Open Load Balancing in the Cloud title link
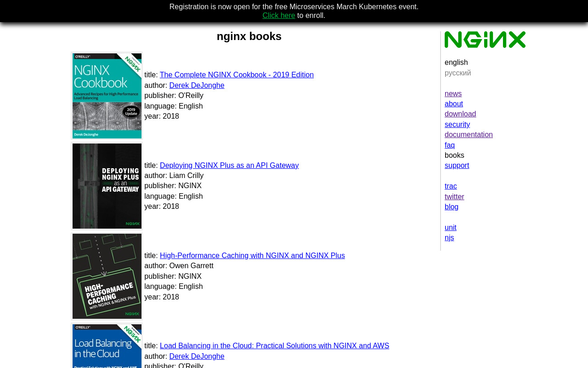The width and height of the screenshot is (588, 368). pyautogui.click(x=274, y=346)
